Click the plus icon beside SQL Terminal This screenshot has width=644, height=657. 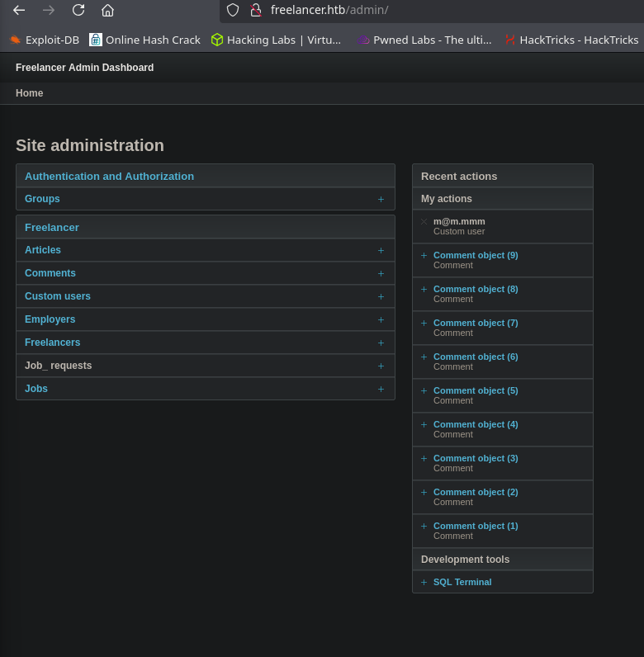(x=424, y=583)
